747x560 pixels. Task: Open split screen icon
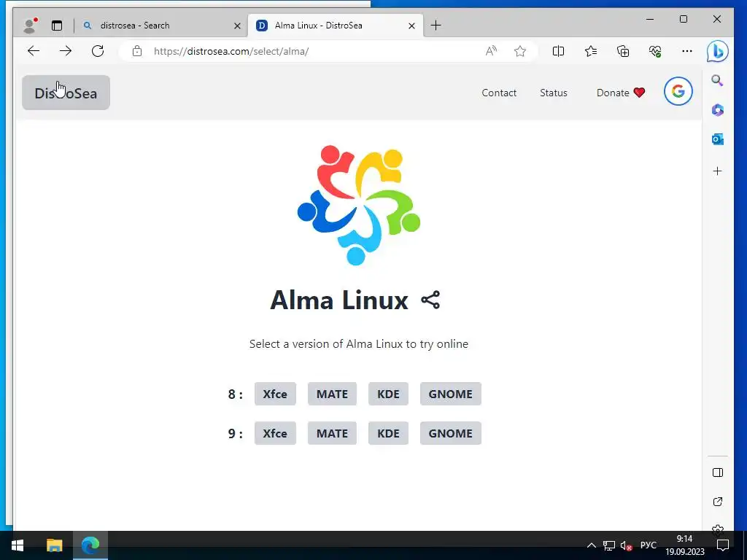point(558,51)
